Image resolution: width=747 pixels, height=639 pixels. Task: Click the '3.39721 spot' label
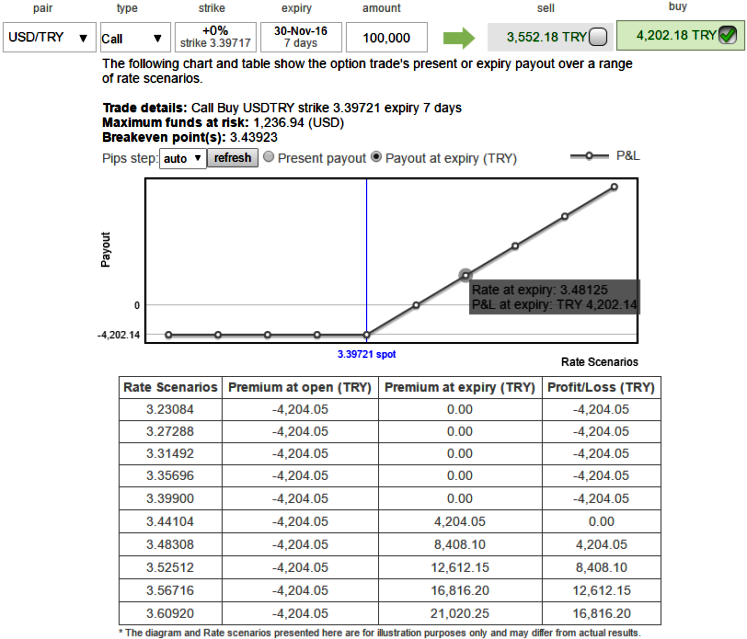366,354
